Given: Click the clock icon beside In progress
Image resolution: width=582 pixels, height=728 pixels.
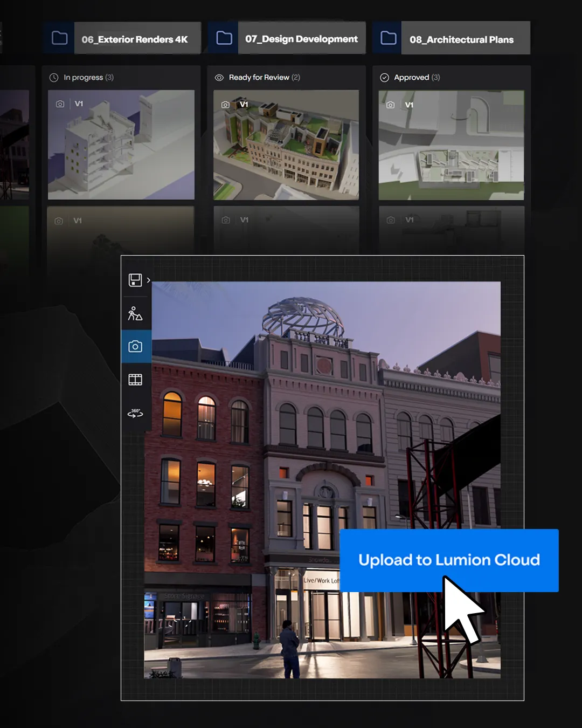Looking at the screenshot, I should tap(54, 77).
